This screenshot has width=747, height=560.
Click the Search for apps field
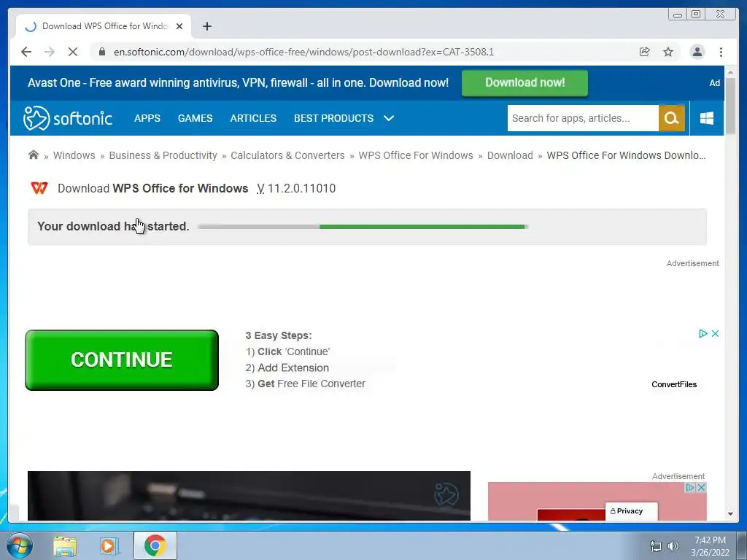pos(583,118)
